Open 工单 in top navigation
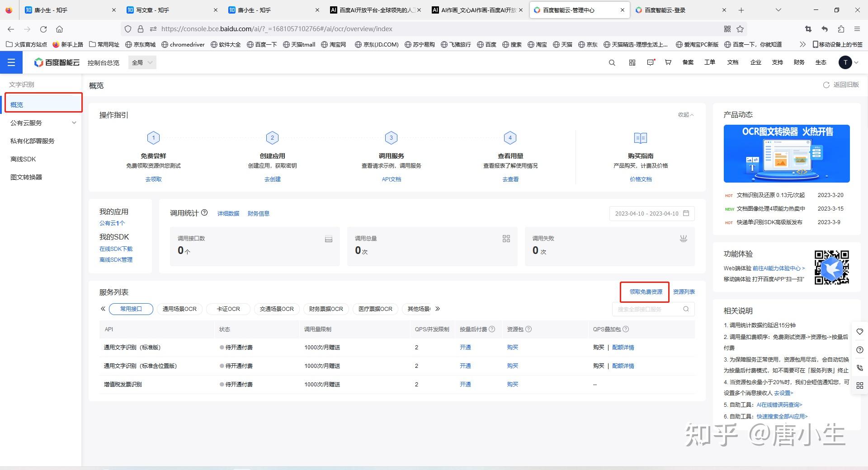This screenshot has width=868, height=470. click(x=710, y=62)
